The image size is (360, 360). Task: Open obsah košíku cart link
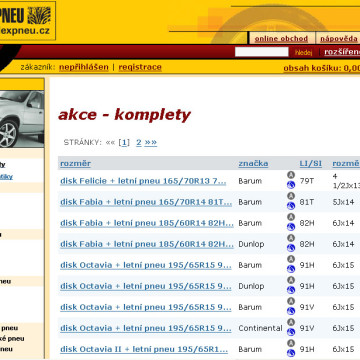click(x=322, y=68)
